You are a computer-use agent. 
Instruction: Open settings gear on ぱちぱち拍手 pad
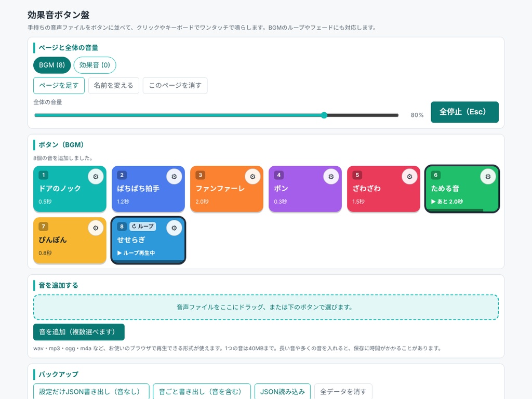tap(174, 177)
